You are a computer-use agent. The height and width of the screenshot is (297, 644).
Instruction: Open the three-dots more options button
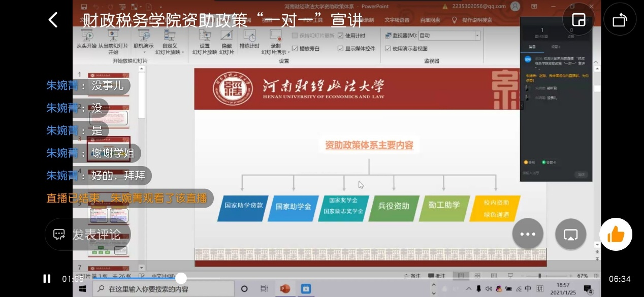[528, 234]
